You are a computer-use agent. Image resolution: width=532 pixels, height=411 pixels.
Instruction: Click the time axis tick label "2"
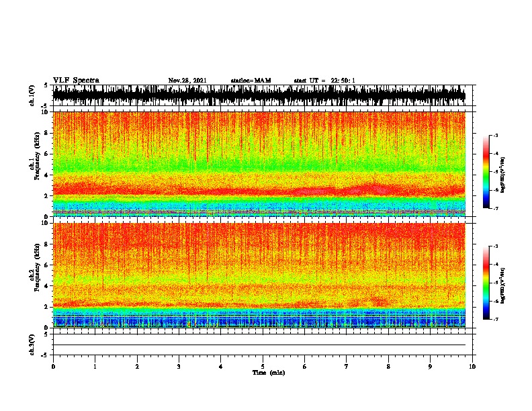tap(137, 366)
